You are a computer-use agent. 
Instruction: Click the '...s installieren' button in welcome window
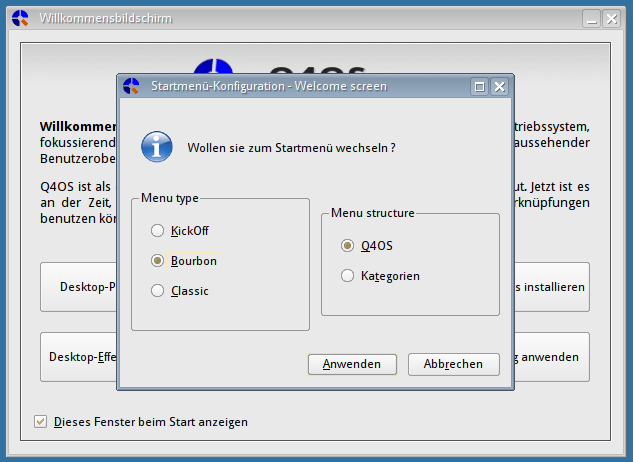pyautogui.click(x=552, y=287)
